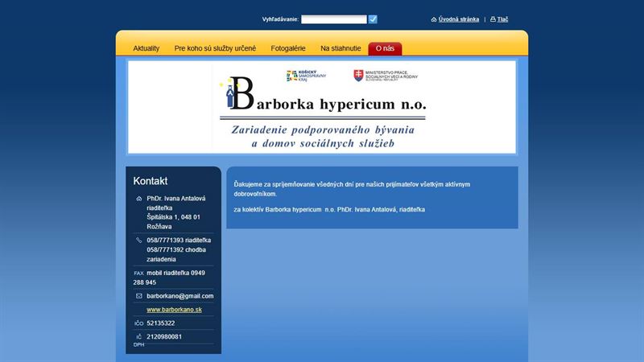
Task: Click the DPH number 2120980081
Action: [164, 336]
